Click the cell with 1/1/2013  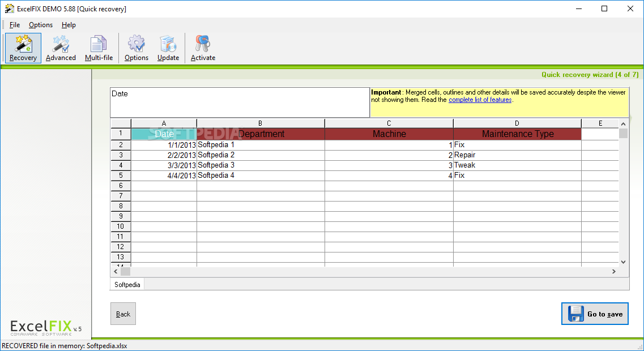(x=164, y=145)
